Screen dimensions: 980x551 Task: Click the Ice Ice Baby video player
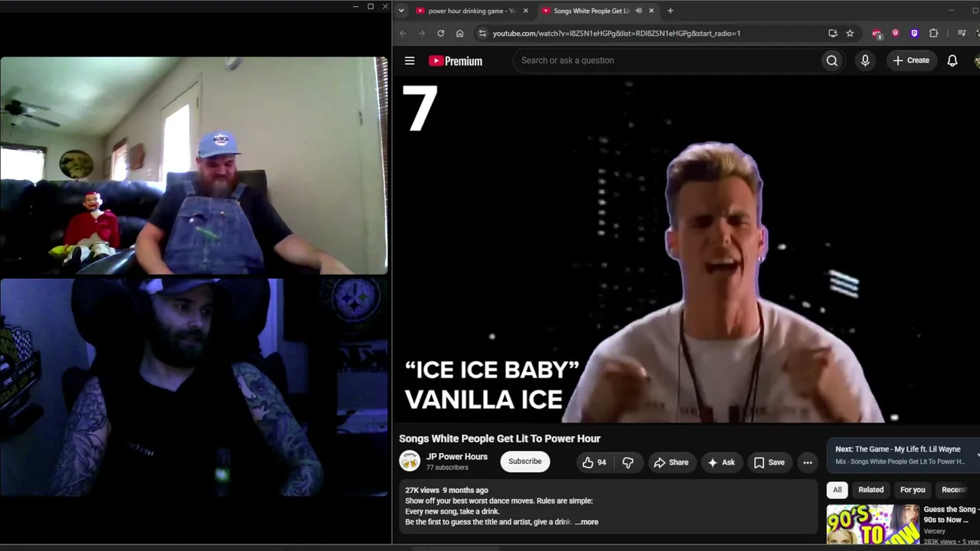pos(686,249)
